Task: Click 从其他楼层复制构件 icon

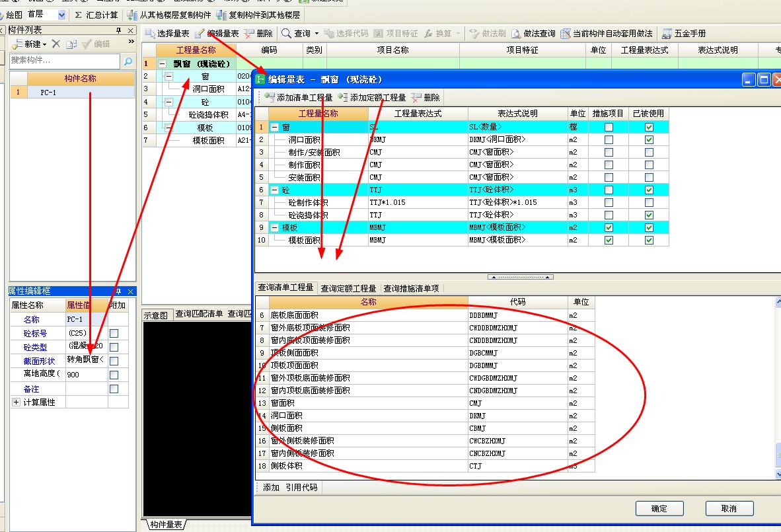Action: pos(132,15)
